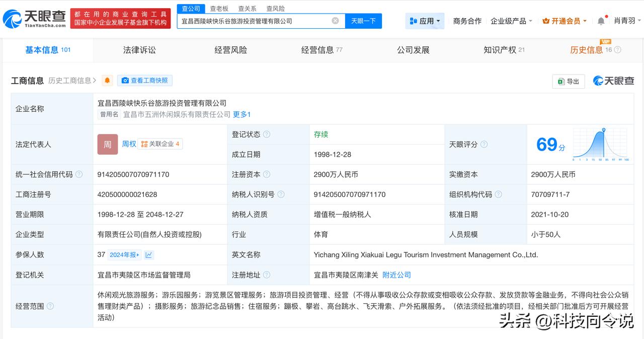Click the 天眼一下 search button
Viewport: 644px width, 339px height.
coord(363,21)
